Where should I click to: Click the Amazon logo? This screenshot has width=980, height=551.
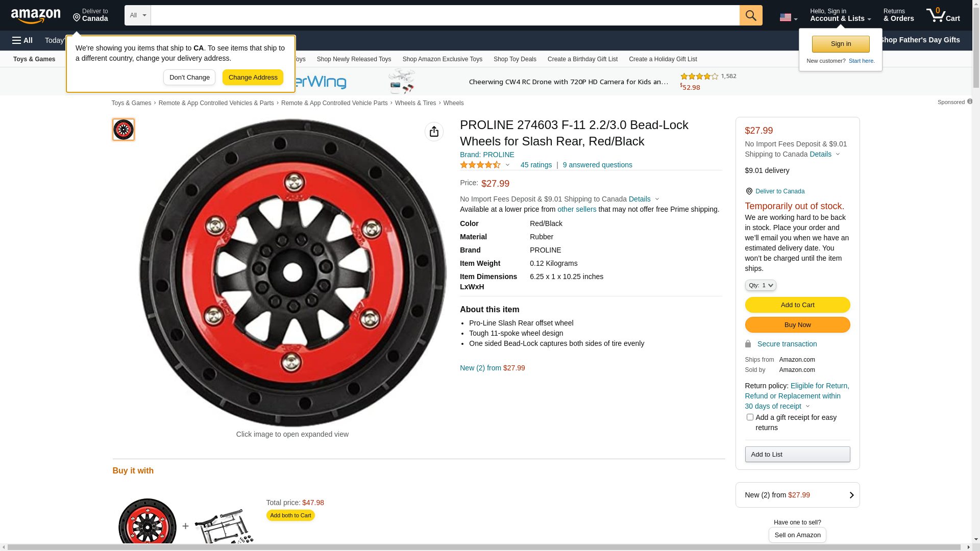pyautogui.click(x=36, y=16)
